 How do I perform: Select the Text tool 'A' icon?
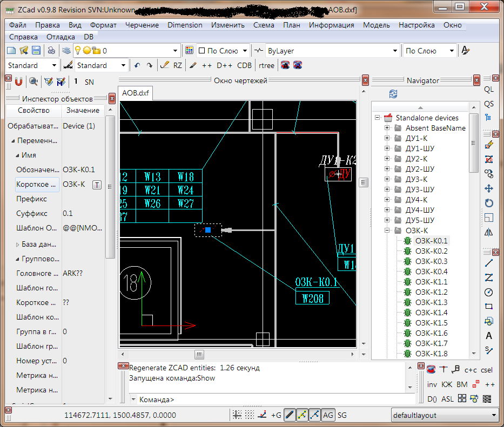point(489,336)
